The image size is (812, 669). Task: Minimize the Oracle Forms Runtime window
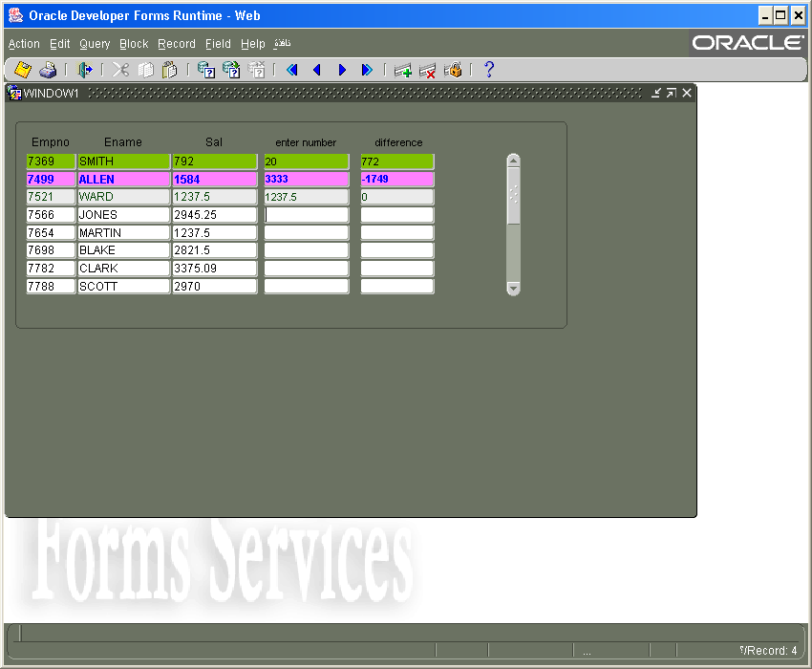tap(765, 16)
